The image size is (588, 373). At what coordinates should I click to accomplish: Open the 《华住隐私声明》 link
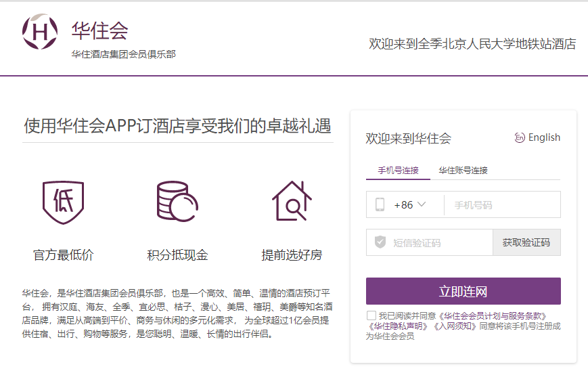click(x=399, y=326)
